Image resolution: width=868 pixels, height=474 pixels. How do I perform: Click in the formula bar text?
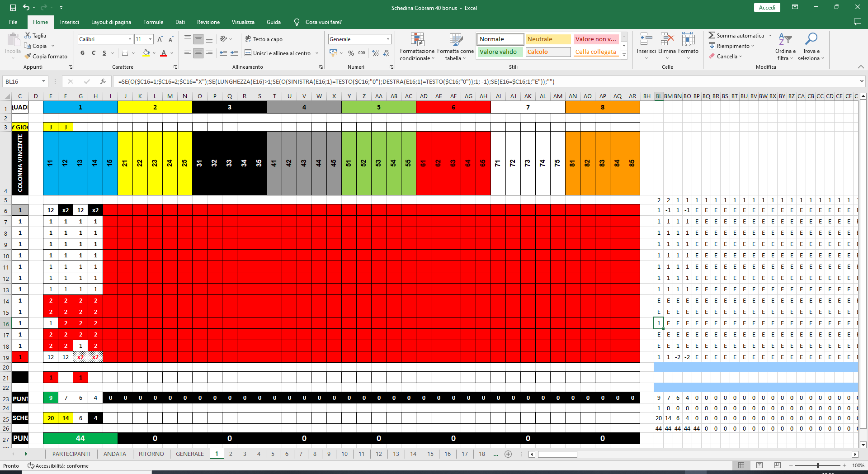point(336,82)
